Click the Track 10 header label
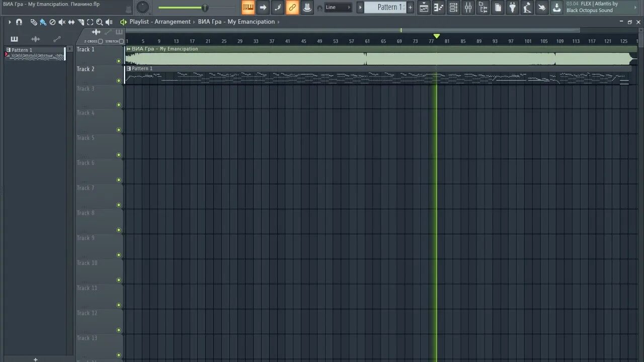Viewport: 644px width, 362px height. 87,263
